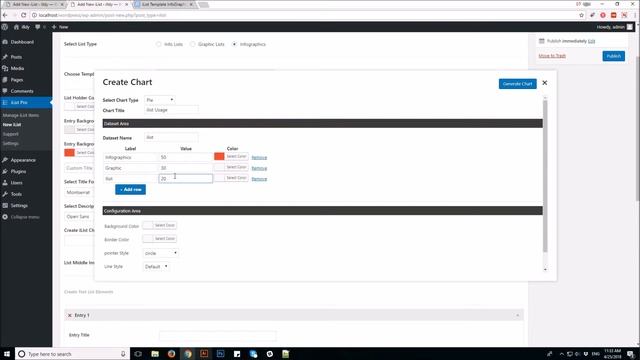
Task: Click the Create Chart dialog scrollbar
Action: 545,176
